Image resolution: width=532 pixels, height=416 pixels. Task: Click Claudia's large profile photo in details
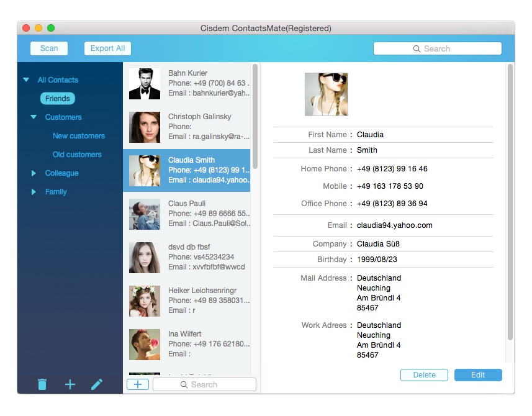tap(326, 94)
